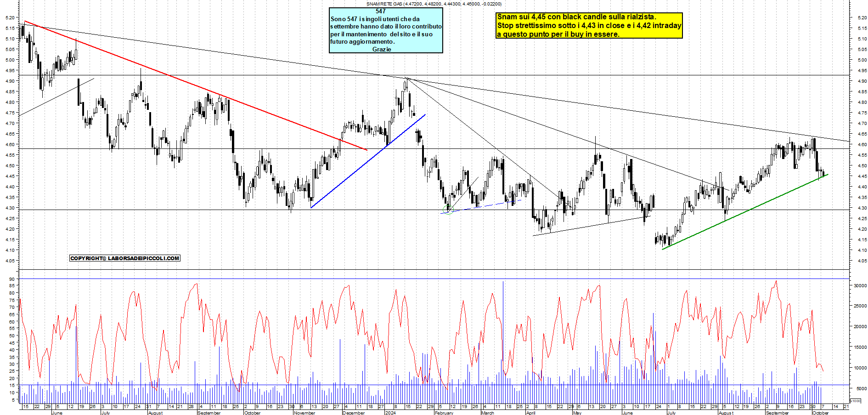This screenshot has height=415, width=868.
Task: Click the 4.60 label on the right price axis
Action: tap(862, 144)
